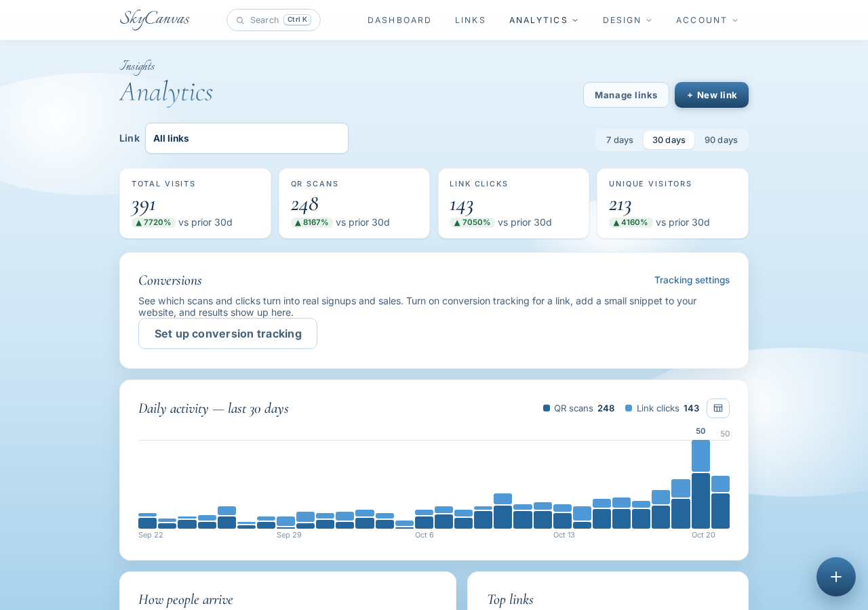The height and width of the screenshot is (610, 868).
Task: Click the tallest chart bar labeled 50
Action: click(701, 484)
